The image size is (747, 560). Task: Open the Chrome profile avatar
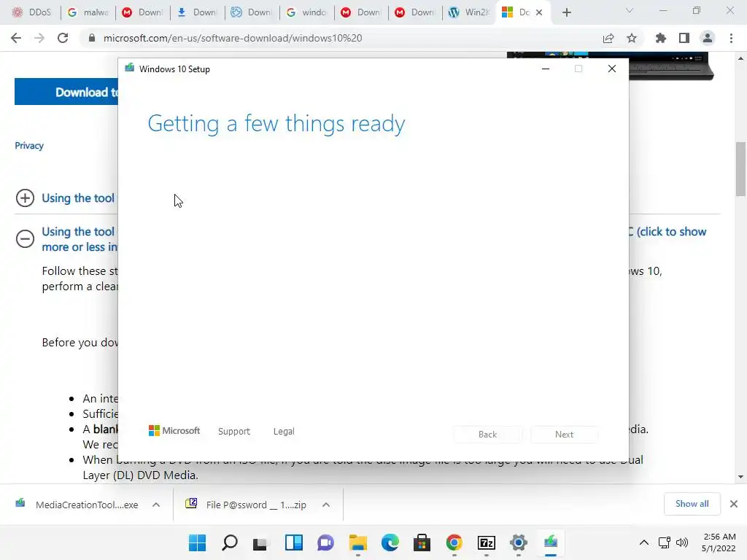(x=708, y=38)
